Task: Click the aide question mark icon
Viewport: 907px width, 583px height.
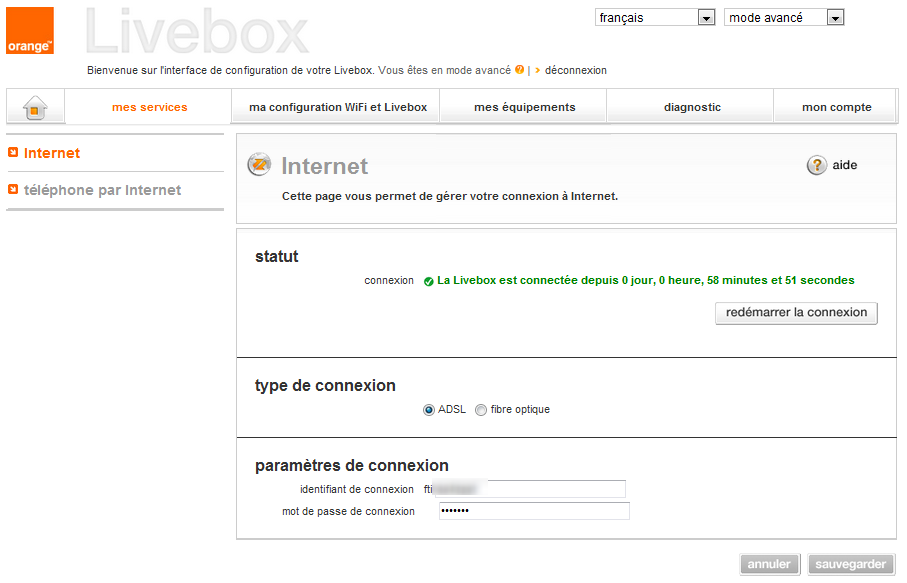Action: click(x=817, y=165)
